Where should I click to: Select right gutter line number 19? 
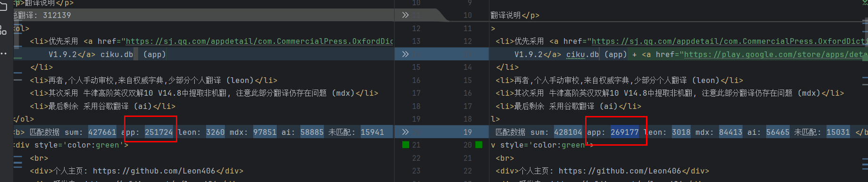point(467,132)
